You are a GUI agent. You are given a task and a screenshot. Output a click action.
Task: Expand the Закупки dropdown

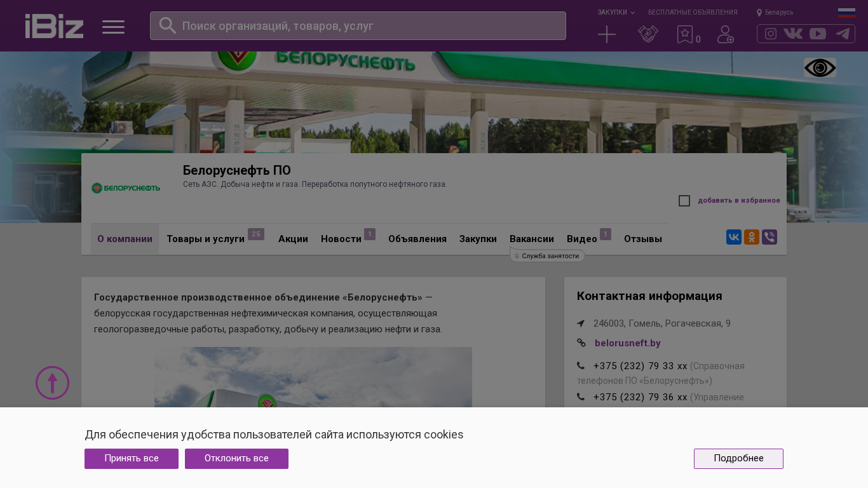point(616,13)
